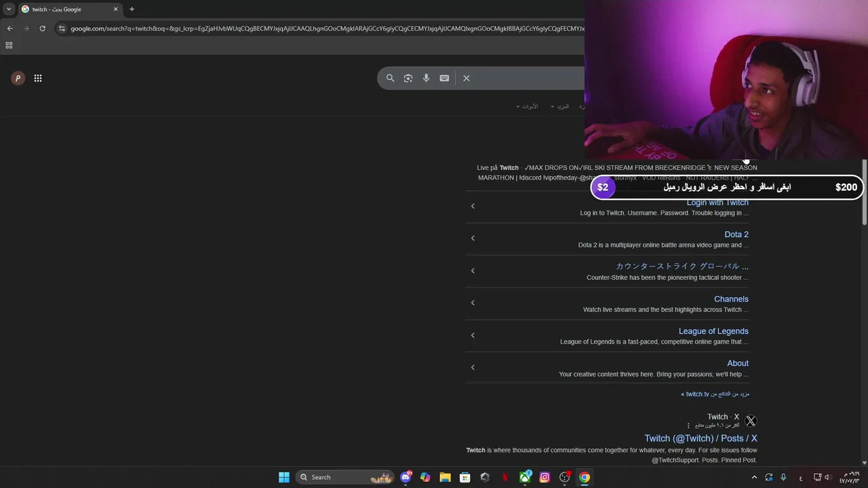Expand the League of Legends sitelink chevron
This screenshot has height=488, width=868.
coord(473,335)
